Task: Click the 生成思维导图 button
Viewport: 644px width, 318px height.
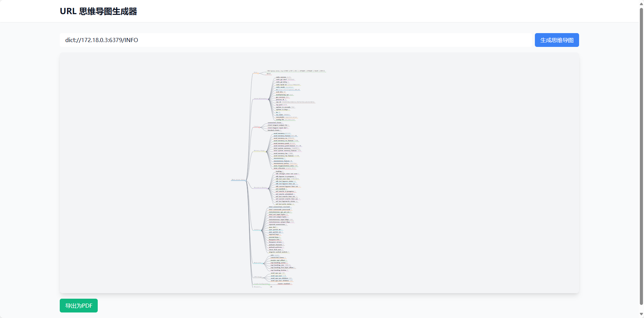Action: (x=557, y=40)
